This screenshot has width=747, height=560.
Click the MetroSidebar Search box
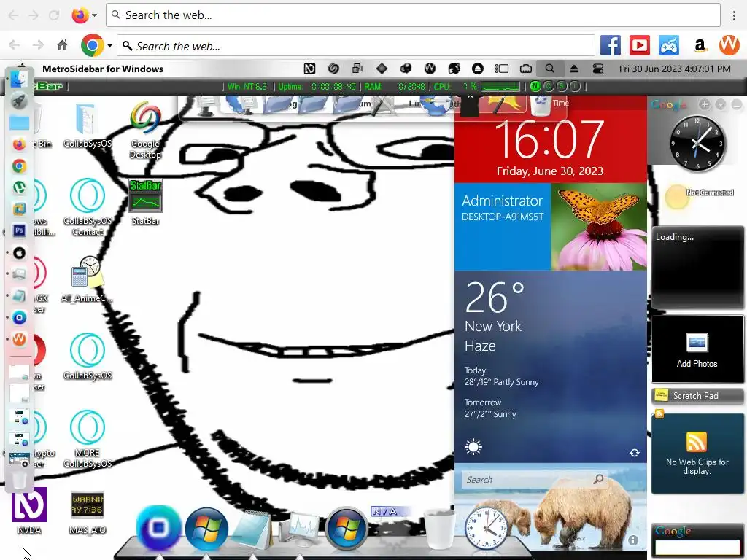534,480
